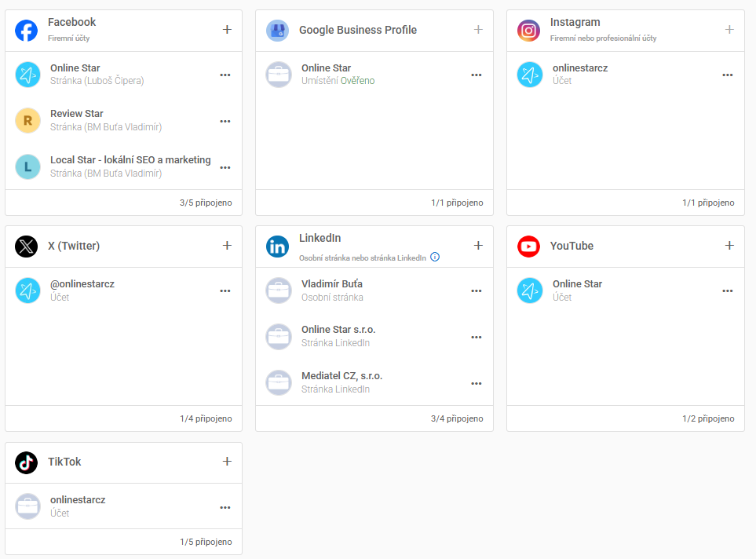756x559 pixels.
Task: Click Instagram onlinestarcz avatar
Action: tap(530, 75)
